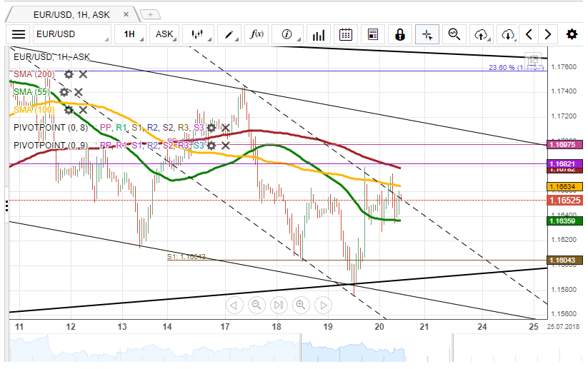Open the calendar date picker icon

tap(346, 34)
